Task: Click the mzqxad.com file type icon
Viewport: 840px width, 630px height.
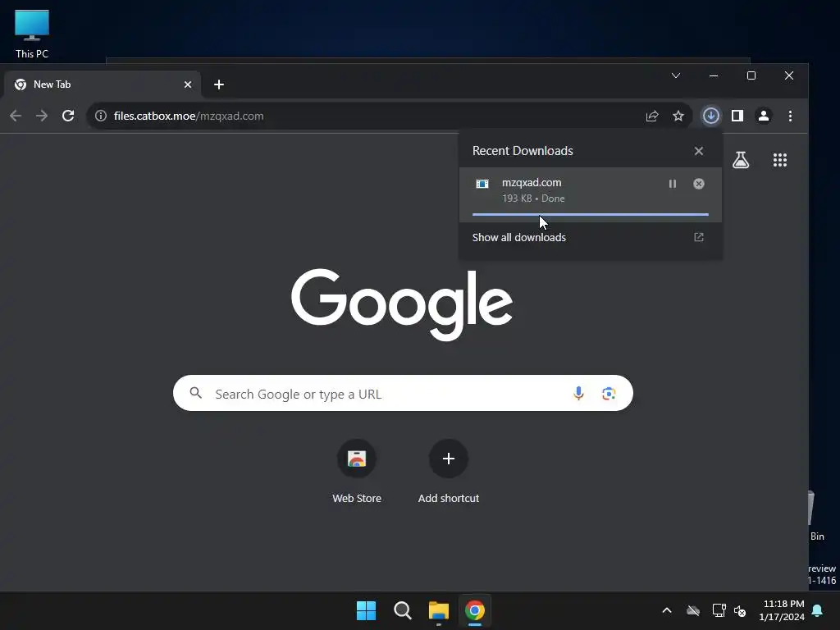Action: click(x=482, y=184)
